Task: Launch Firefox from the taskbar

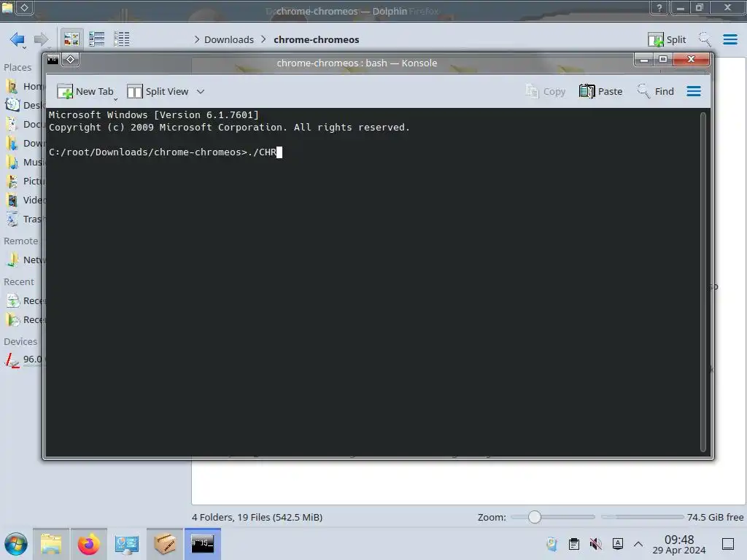Action: point(88,544)
